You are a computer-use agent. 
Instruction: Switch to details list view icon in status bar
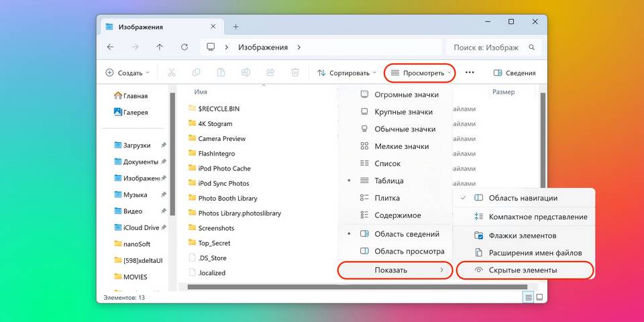pyautogui.click(x=529, y=297)
